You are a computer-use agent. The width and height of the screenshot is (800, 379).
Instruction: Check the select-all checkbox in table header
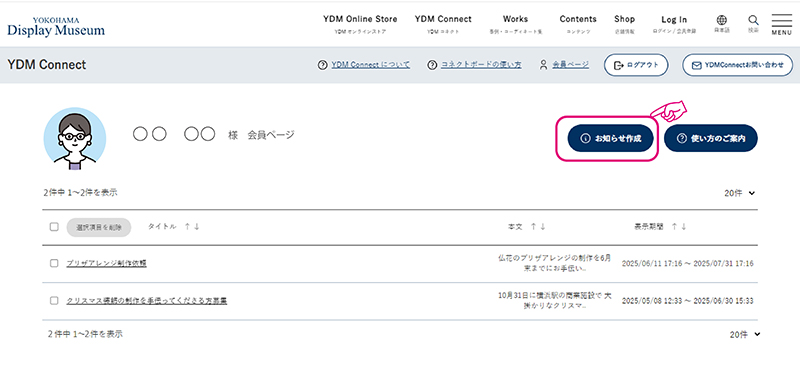tap(54, 227)
